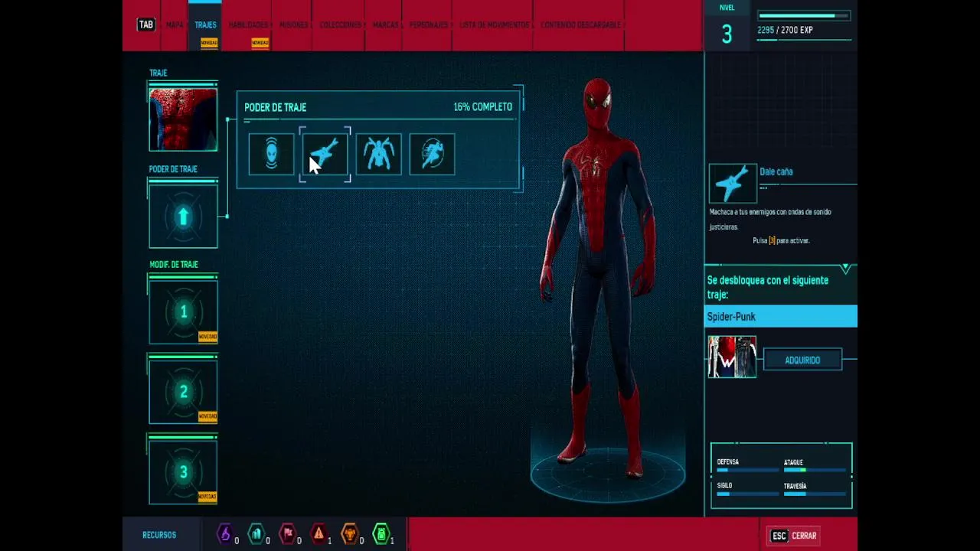This screenshot has height=551, width=980.
Task: Click the Sigilo stat bar
Action: click(x=747, y=494)
